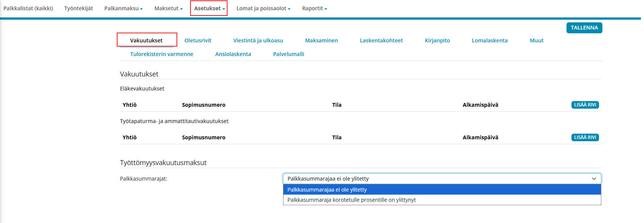Choose 'Palkkasummaraja korotetulle prosentille on ylittynyt' option

click(x=351, y=200)
